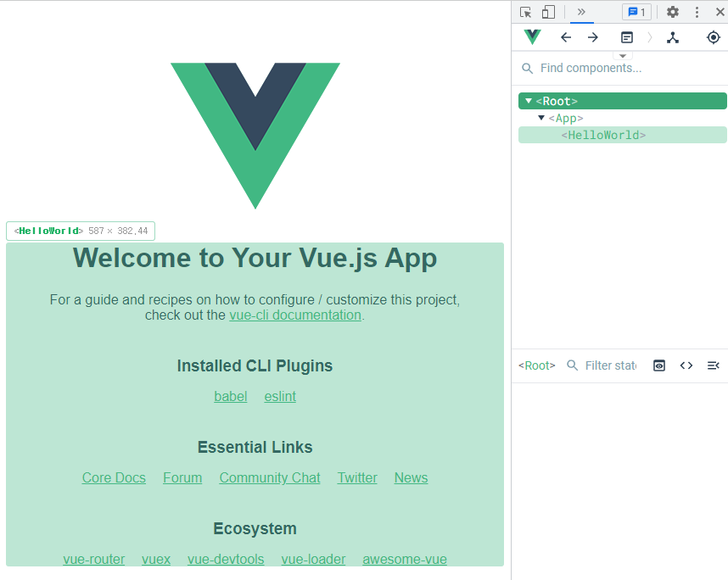
Task: Click the Ecosystem heading
Action: tap(255, 528)
